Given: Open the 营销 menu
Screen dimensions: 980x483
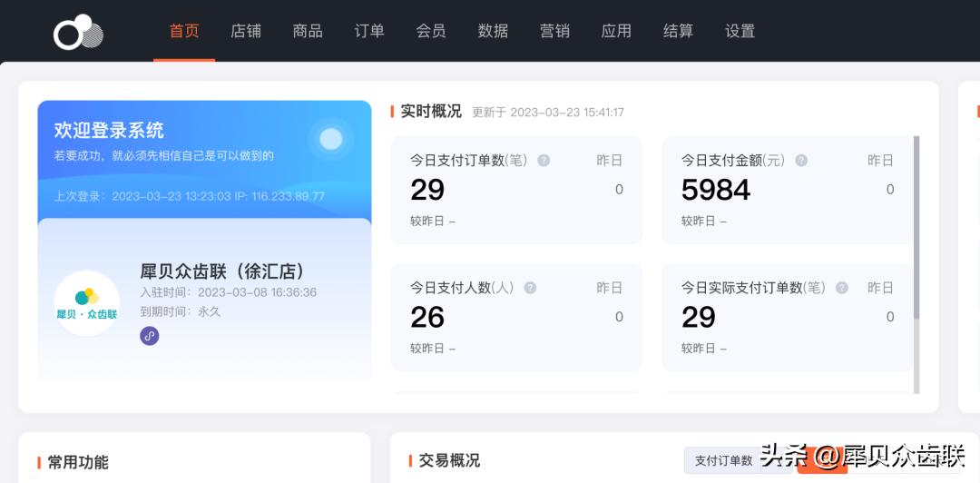Looking at the screenshot, I should pos(555,31).
